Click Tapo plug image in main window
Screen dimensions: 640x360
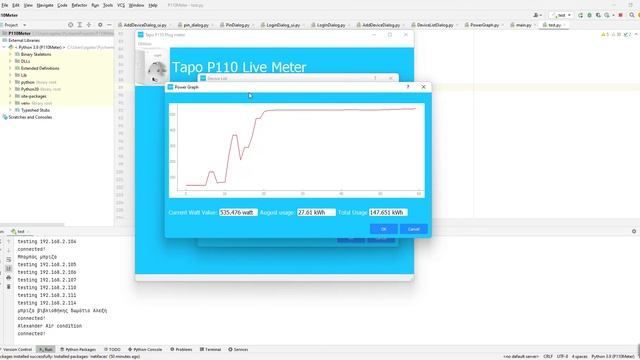pyautogui.click(x=152, y=67)
